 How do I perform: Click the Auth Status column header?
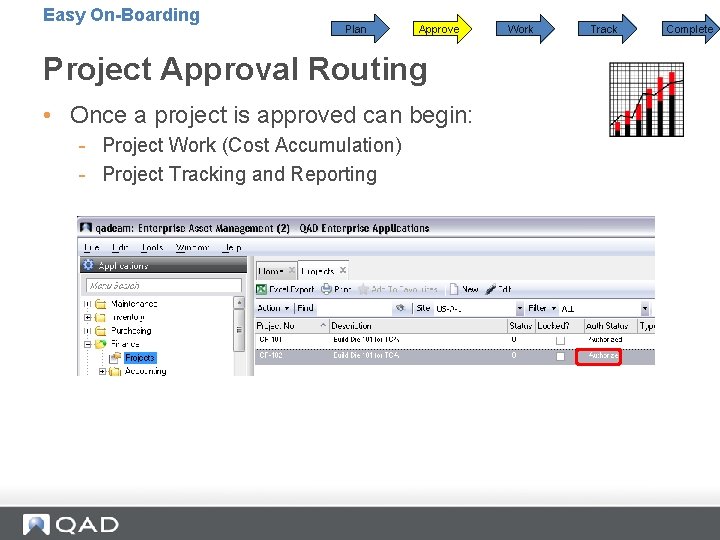click(611, 326)
